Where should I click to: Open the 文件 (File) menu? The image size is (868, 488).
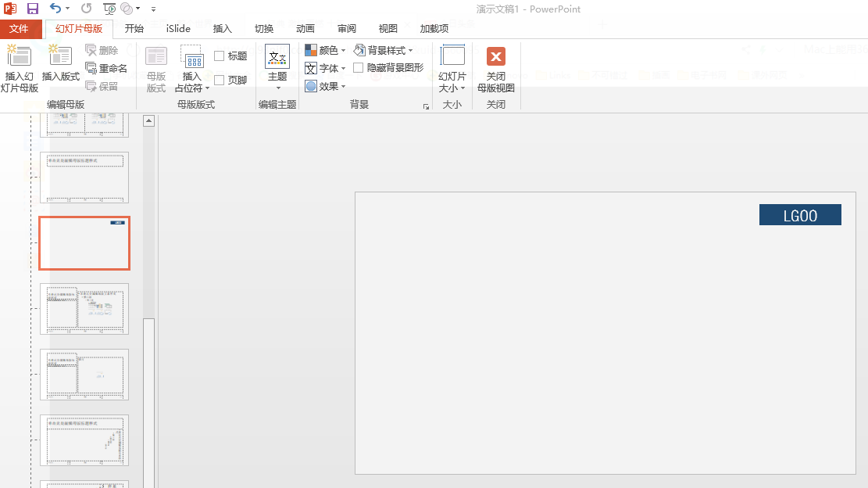[x=20, y=29]
